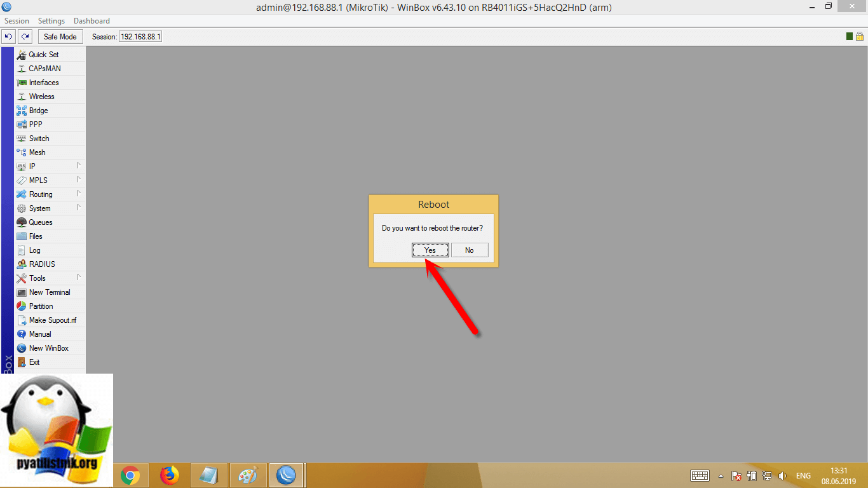Open the Files folder icon
The width and height of the screenshot is (868, 488).
[x=22, y=236]
